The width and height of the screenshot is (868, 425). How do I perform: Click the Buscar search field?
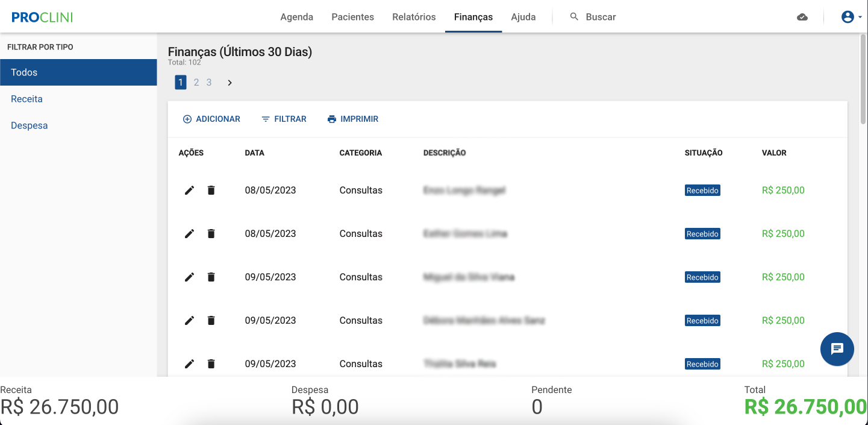601,17
